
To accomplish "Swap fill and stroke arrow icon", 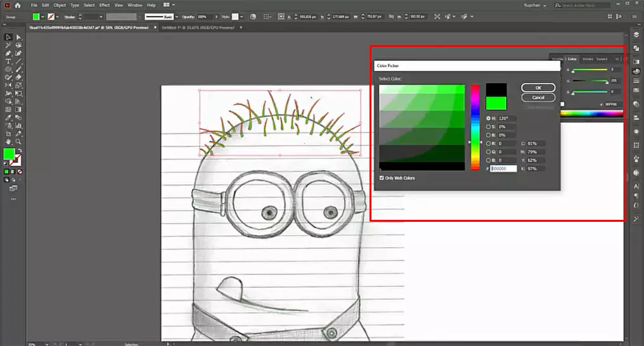I will [x=19, y=151].
